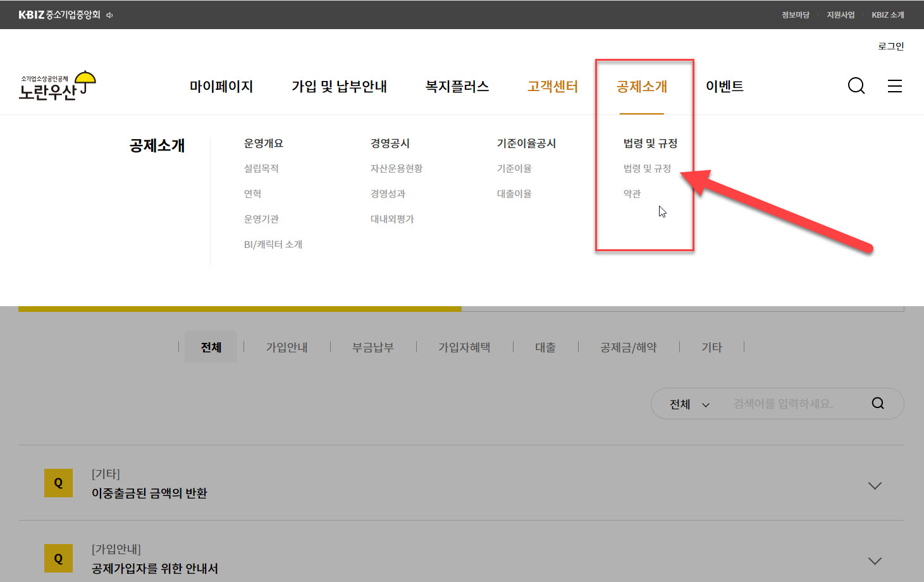
Task: Select the 전체 FAQ category tab
Action: point(211,347)
